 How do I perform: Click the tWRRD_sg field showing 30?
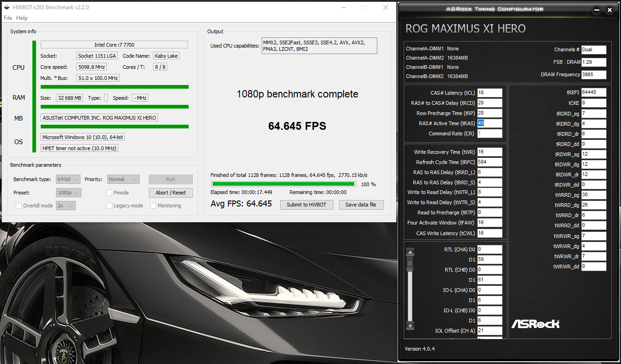pyautogui.click(x=594, y=195)
